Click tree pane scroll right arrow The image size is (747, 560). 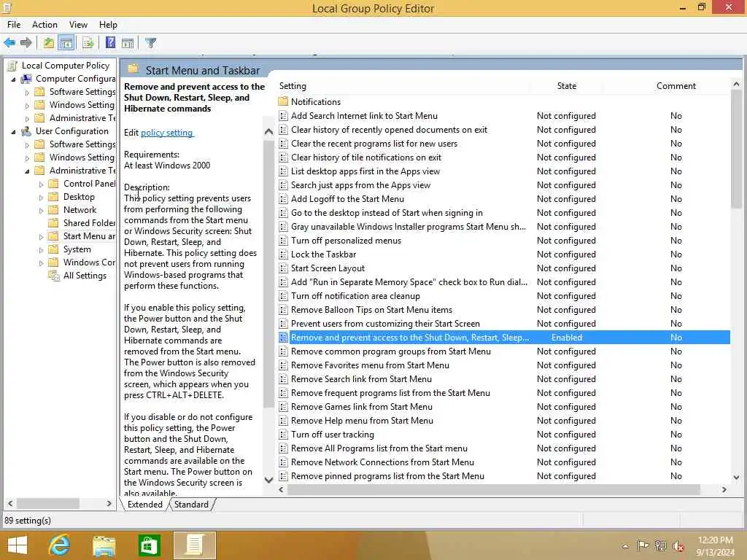pyautogui.click(x=109, y=503)
